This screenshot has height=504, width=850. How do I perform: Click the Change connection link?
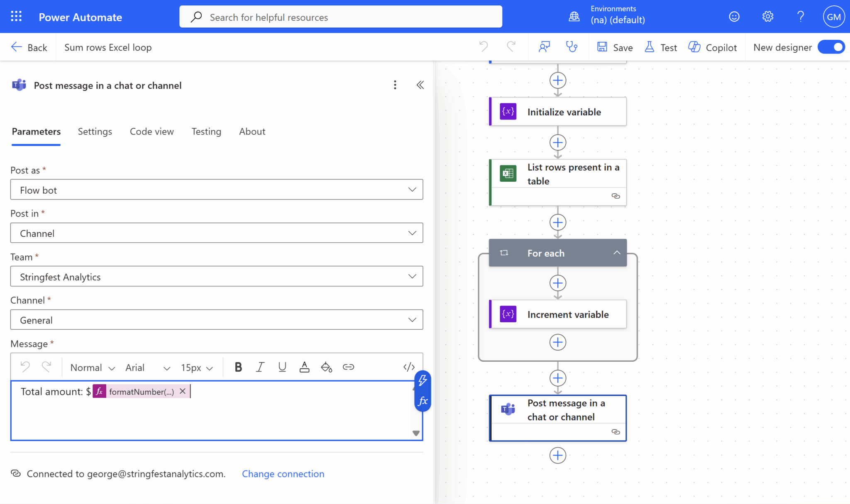coord(283,474)
